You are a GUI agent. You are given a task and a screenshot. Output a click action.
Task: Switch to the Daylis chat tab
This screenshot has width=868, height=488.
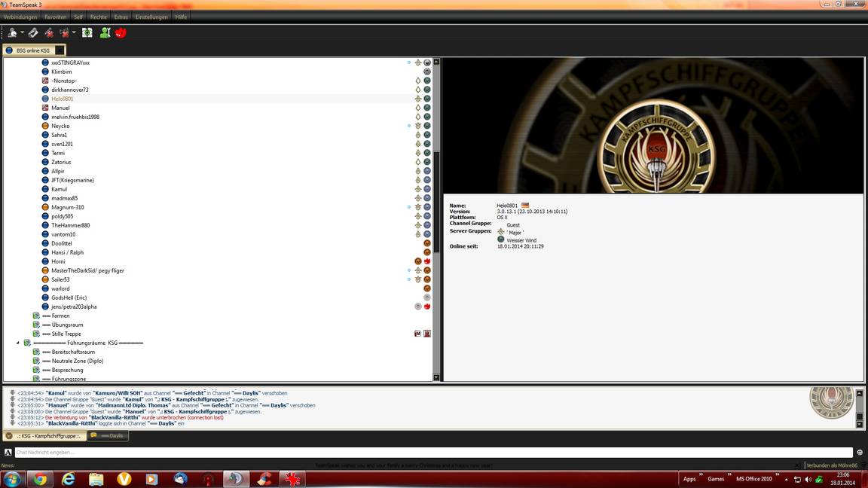(x=108, y=436)
